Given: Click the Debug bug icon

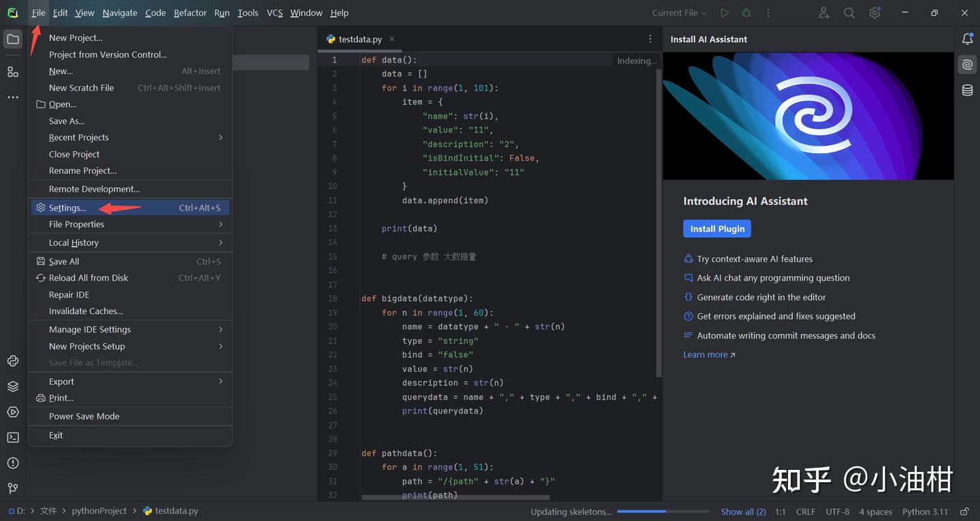Looking at the screenshot, I should coord(747,13).
